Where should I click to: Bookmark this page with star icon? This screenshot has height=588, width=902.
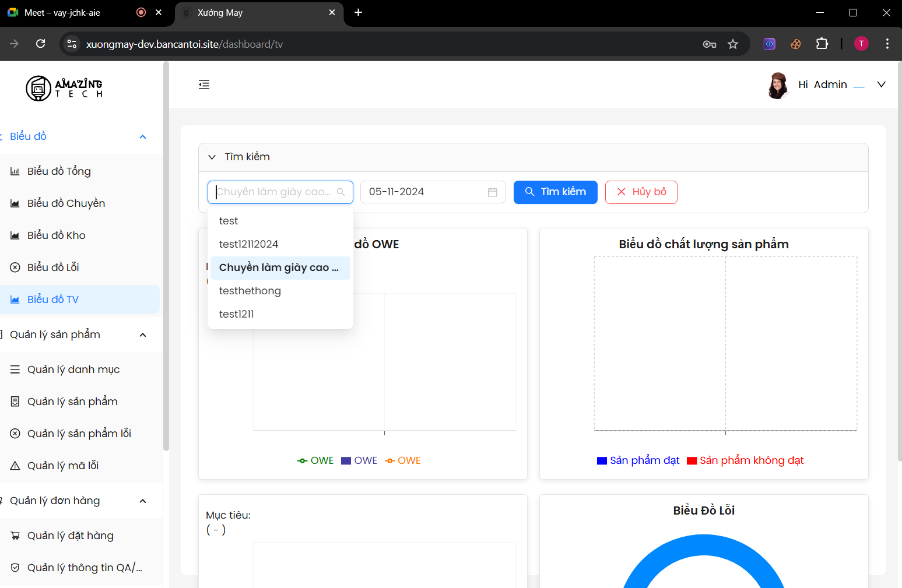pos(733,44)
